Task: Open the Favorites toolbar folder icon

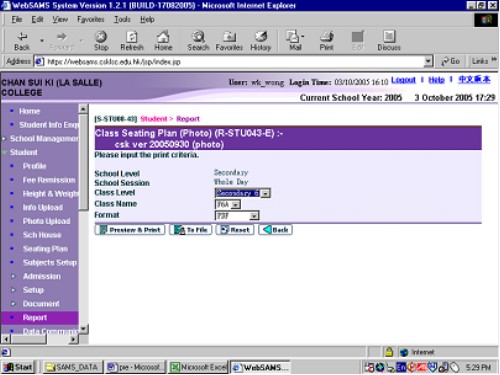Action: [x=229, y=41]
